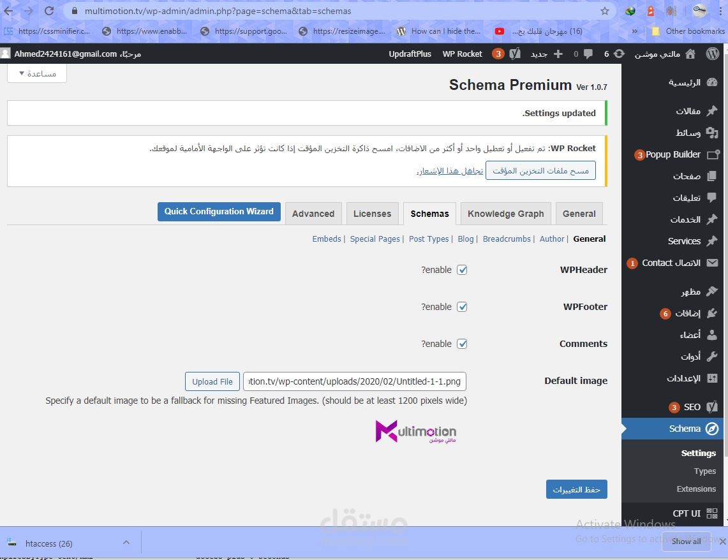728x560 pixels.
Task: Click Show all downloads button
Action: 687,541
